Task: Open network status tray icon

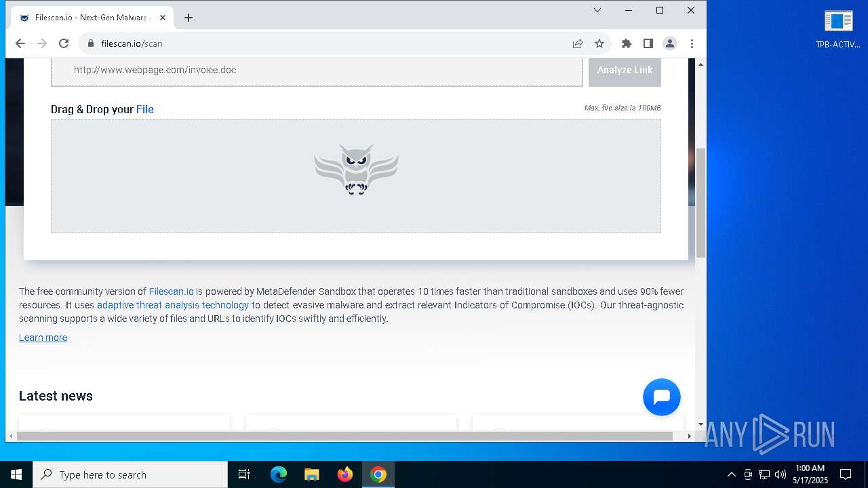Action: click(x=764, y=474)
